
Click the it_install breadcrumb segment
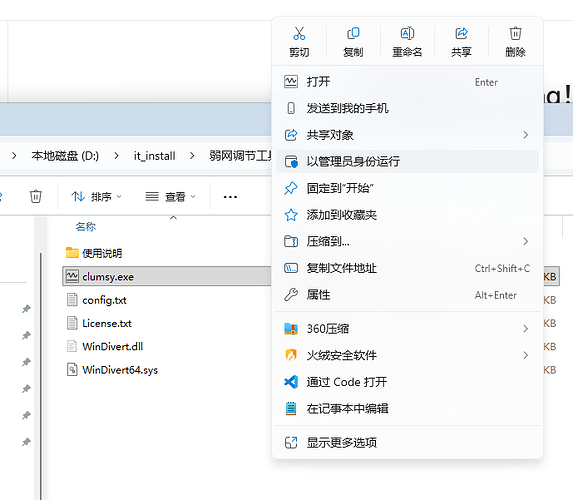(x=155, y=156)
